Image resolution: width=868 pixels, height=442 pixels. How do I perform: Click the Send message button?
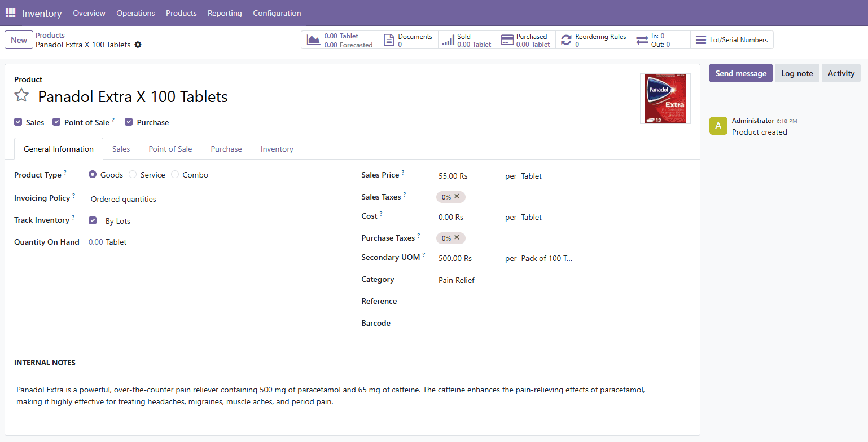(x=740, y=73)
